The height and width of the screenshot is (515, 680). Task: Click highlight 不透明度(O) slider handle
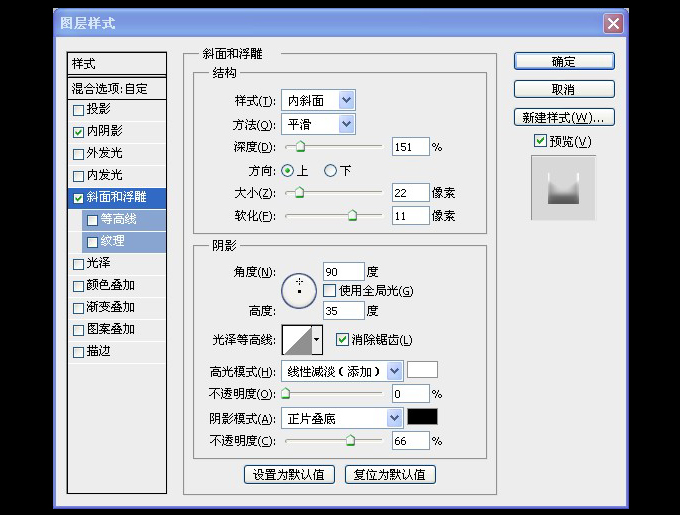tap(285, 393)
